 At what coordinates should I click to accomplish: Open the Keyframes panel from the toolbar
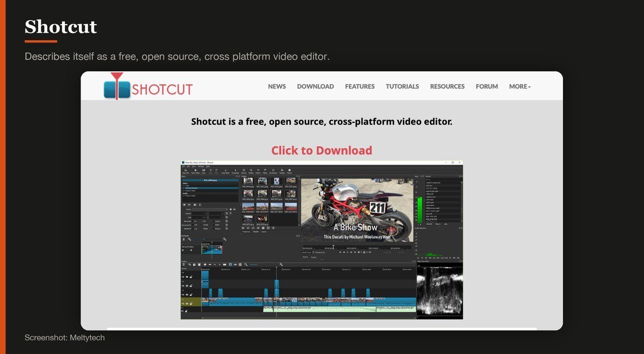[273, 172]
